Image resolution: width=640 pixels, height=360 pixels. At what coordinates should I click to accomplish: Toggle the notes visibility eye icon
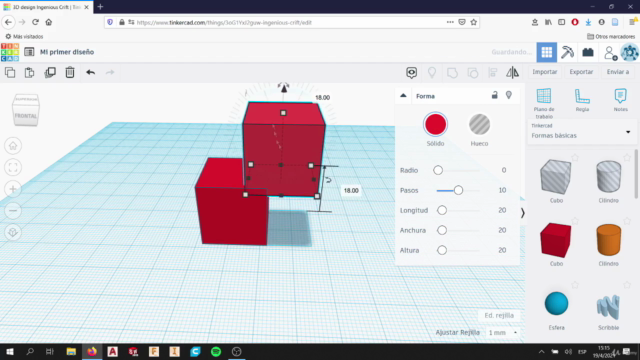[x=411, y=73]
